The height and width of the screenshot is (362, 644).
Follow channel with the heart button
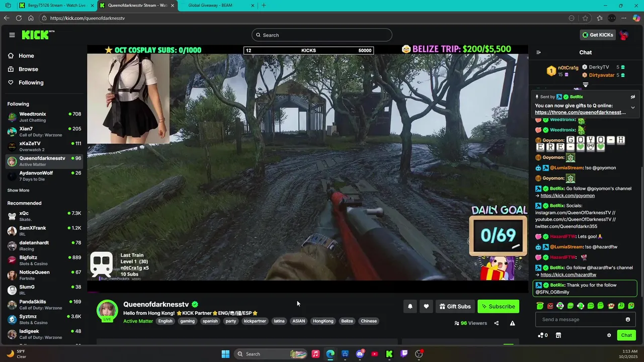[426, 306]
